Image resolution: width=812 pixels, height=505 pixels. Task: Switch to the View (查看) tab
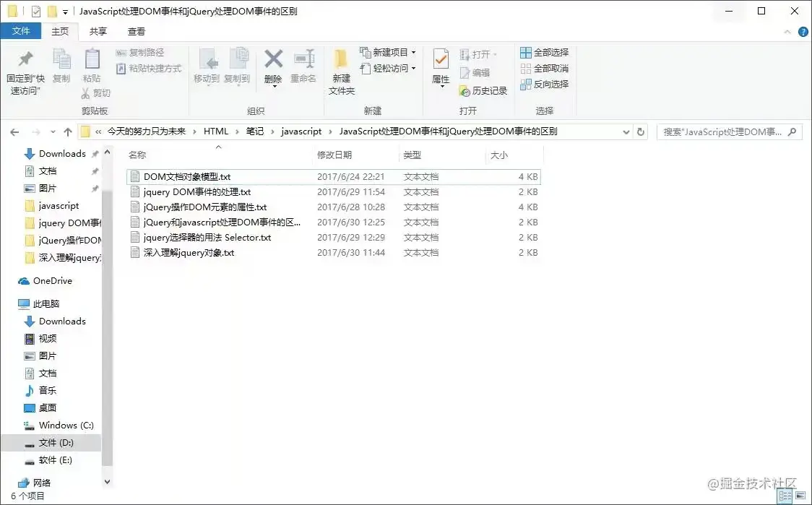(x=137, y=31)
